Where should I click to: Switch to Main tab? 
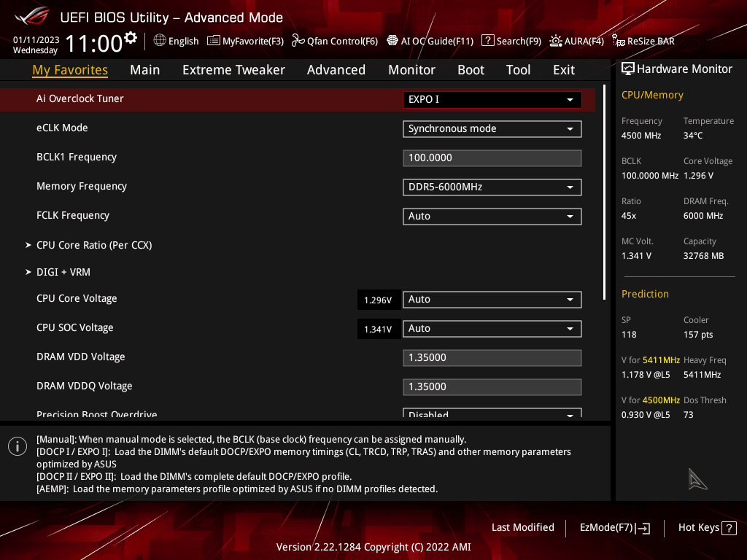[145, 70]
